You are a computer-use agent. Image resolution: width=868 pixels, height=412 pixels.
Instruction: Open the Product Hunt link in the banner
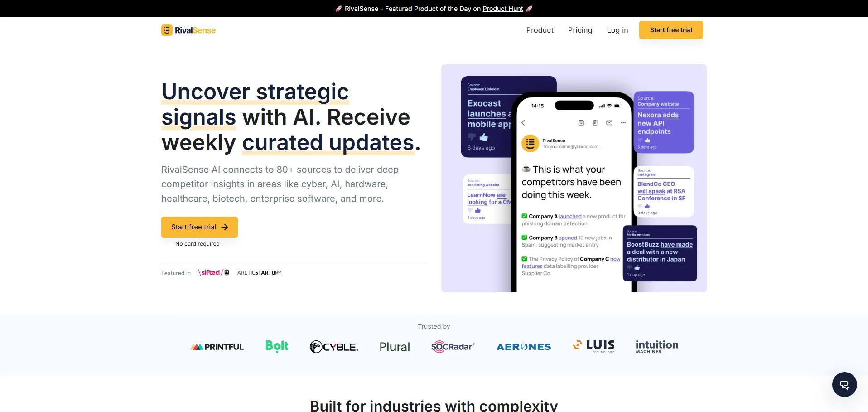[502, 9]
